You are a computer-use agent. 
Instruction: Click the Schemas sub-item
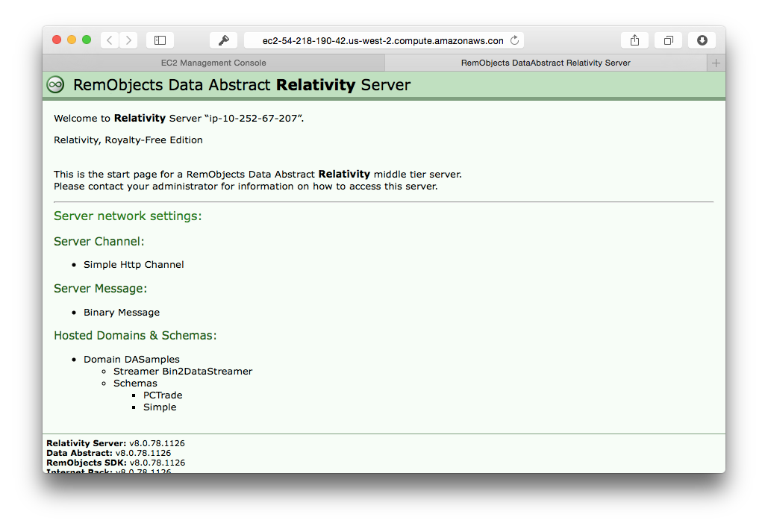tap(135, 383)
